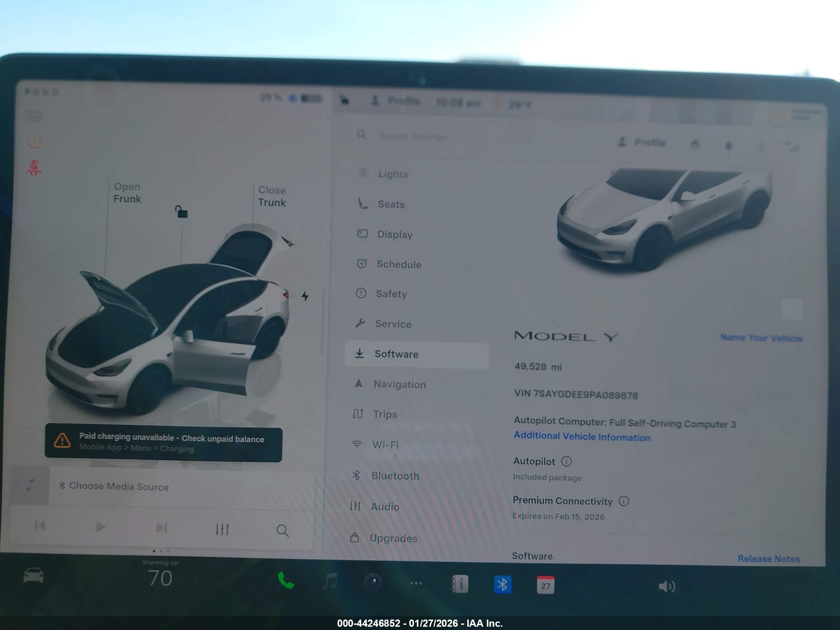Open Profile dropdown in settings header
840x630 pixels.
click(642, 143)
